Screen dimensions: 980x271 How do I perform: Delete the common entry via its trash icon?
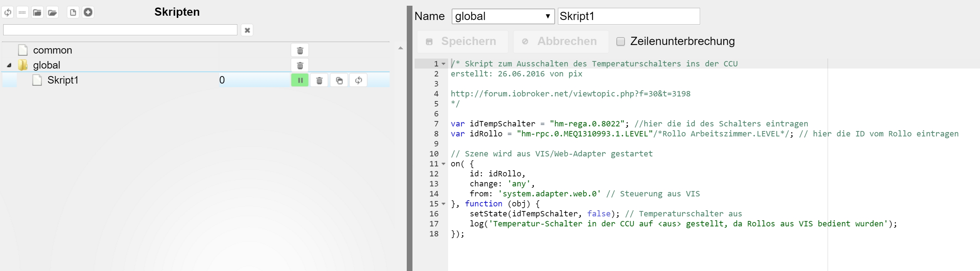click(300, 50)
